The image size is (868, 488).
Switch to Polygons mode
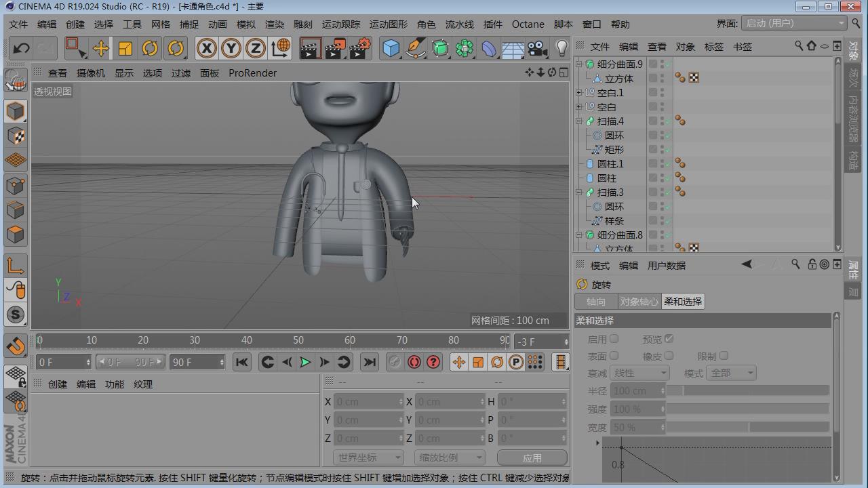(x=16, y=234)
